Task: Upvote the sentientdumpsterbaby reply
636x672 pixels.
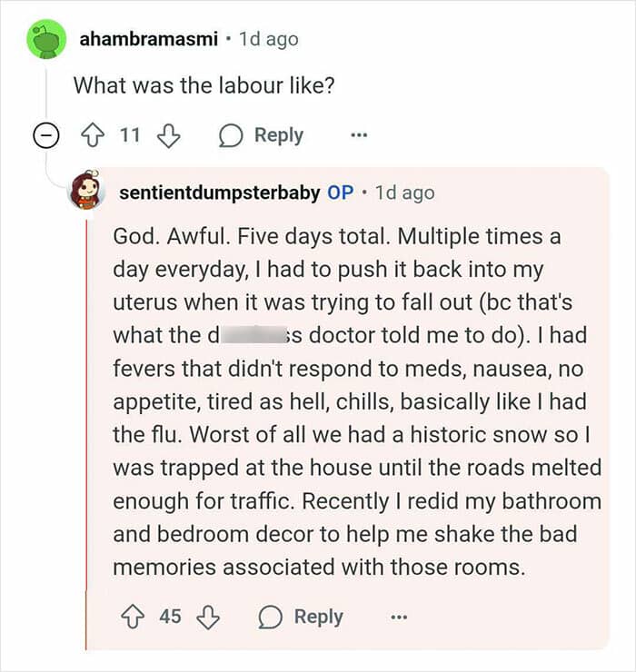Action: click(x=134, y=618)
